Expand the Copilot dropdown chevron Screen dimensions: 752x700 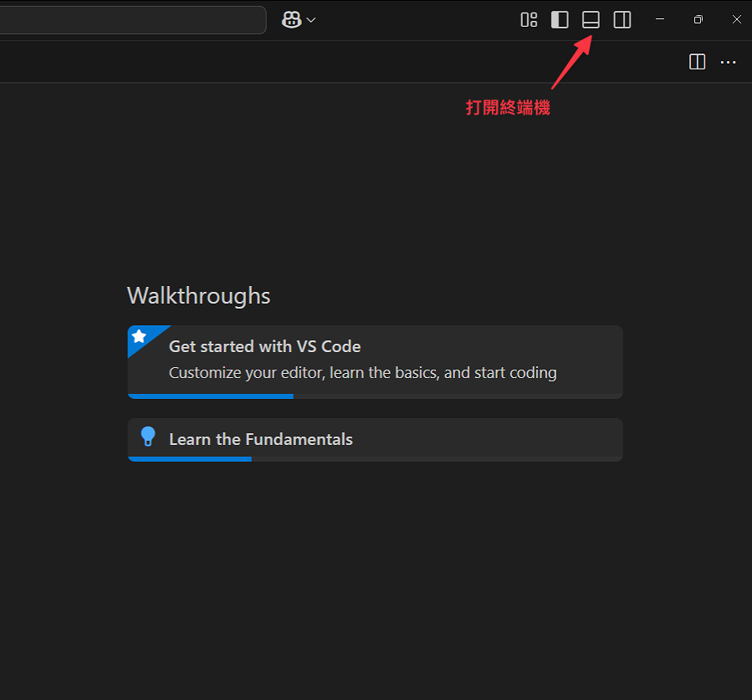[311, 20]
